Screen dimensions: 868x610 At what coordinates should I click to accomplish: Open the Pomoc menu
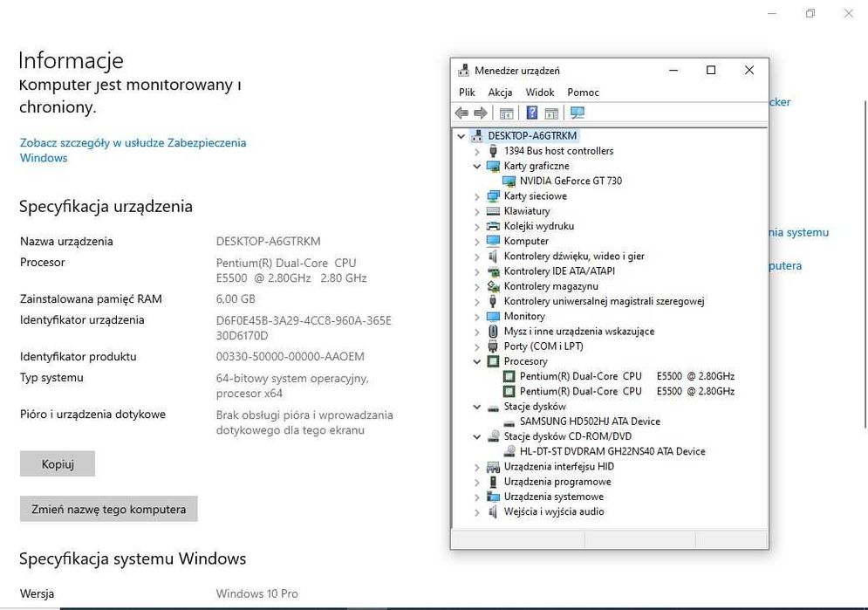pos(583,93)
